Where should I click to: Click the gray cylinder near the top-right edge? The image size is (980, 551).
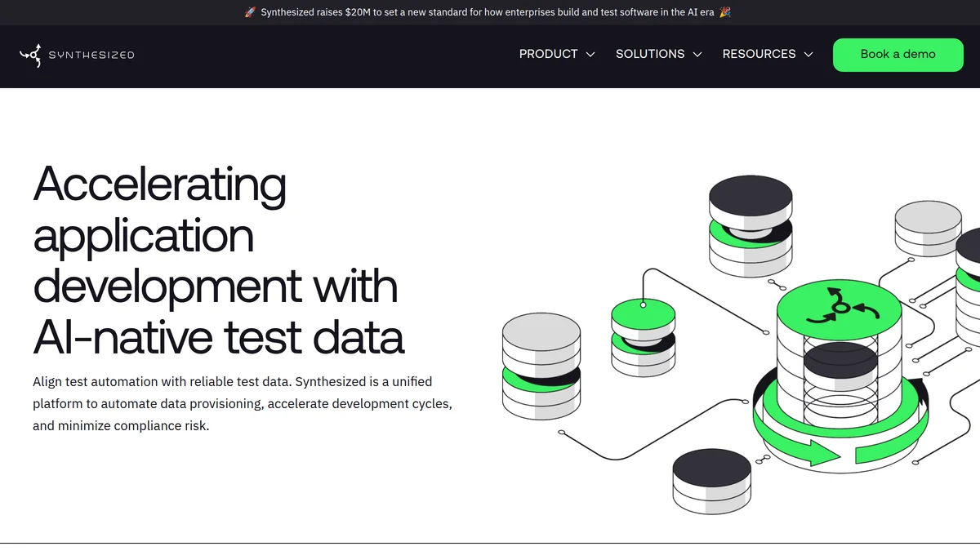tap(929, 227)
